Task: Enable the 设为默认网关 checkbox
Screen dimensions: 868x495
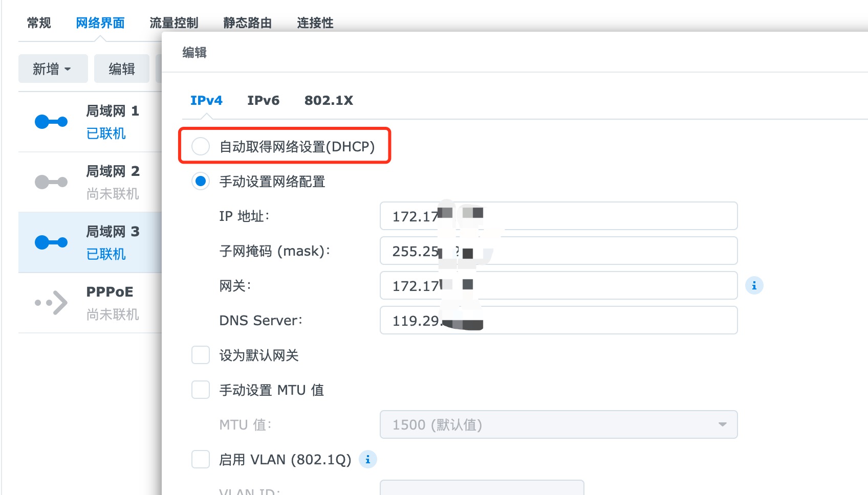Action: pos(201,355)
